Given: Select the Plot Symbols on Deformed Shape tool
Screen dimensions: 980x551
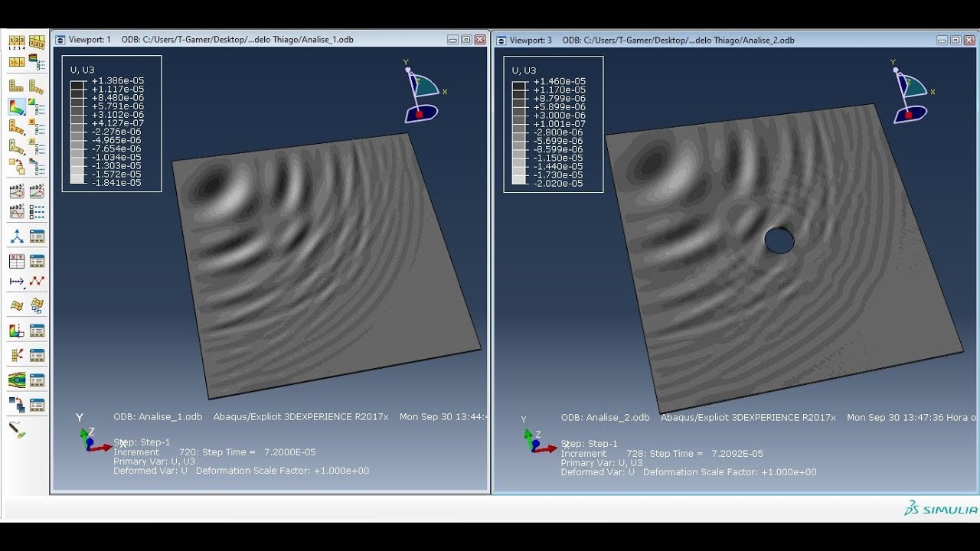Looking at the screenshot, I should click(17, 126).
